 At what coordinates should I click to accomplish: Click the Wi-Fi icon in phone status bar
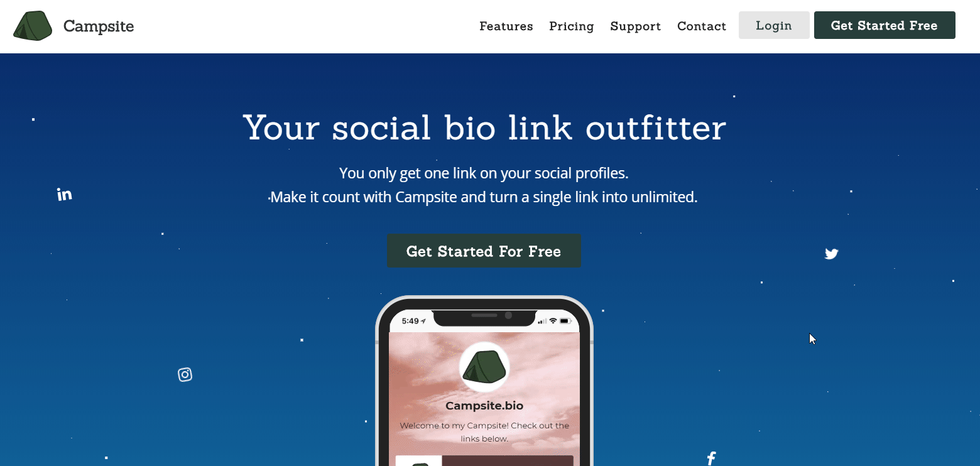[x=553, y=321]
